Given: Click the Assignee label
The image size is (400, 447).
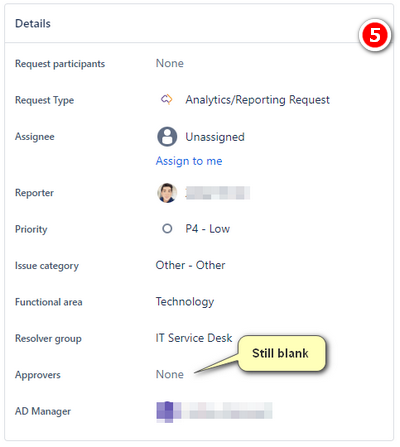Looking at the screenshot, I should [35, 137].
